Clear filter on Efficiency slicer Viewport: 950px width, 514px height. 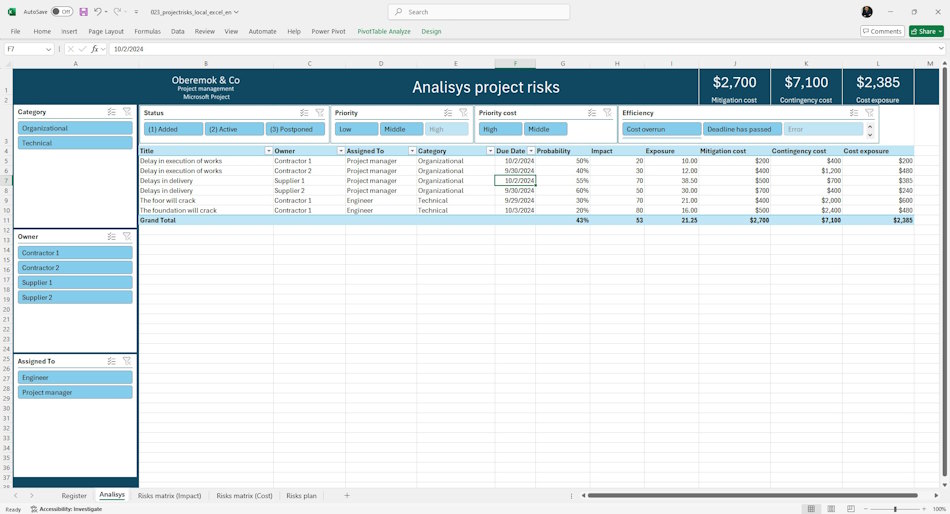[869, 113]
